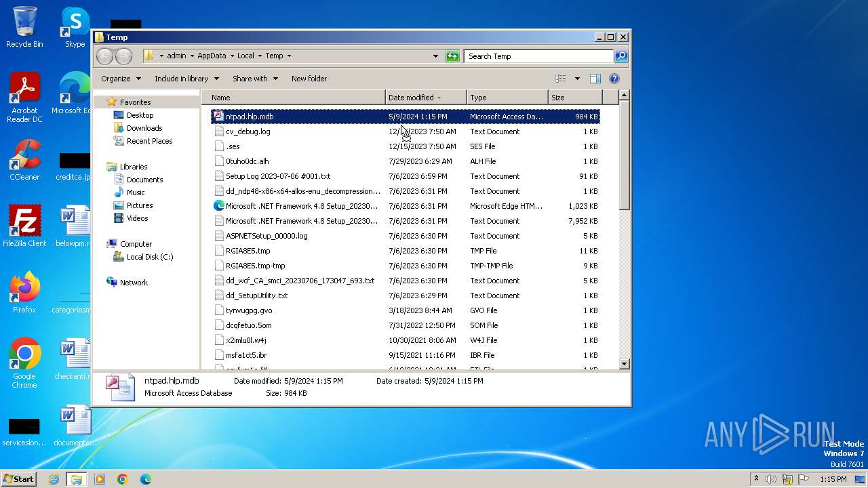
Task: Open the Recycle Bin desktop icon
Action: pyautogui.click(x=24, y=27)
